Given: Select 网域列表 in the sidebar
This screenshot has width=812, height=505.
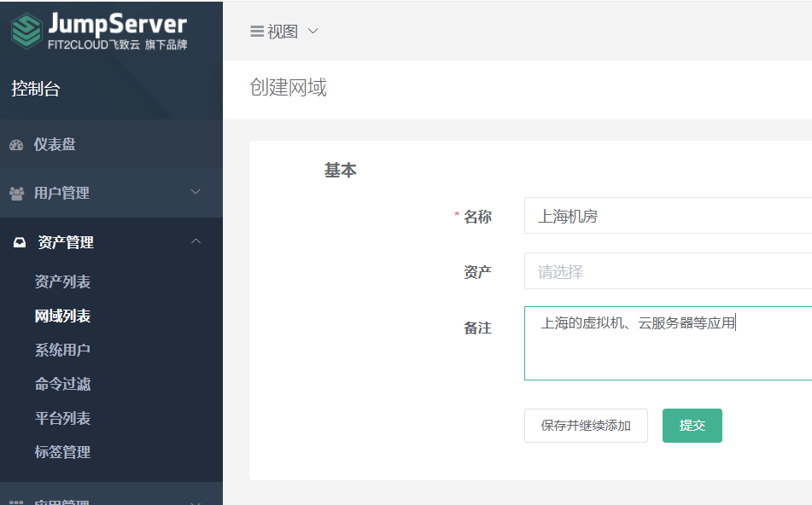Looking at the screenshot, I should coord(62,316).
